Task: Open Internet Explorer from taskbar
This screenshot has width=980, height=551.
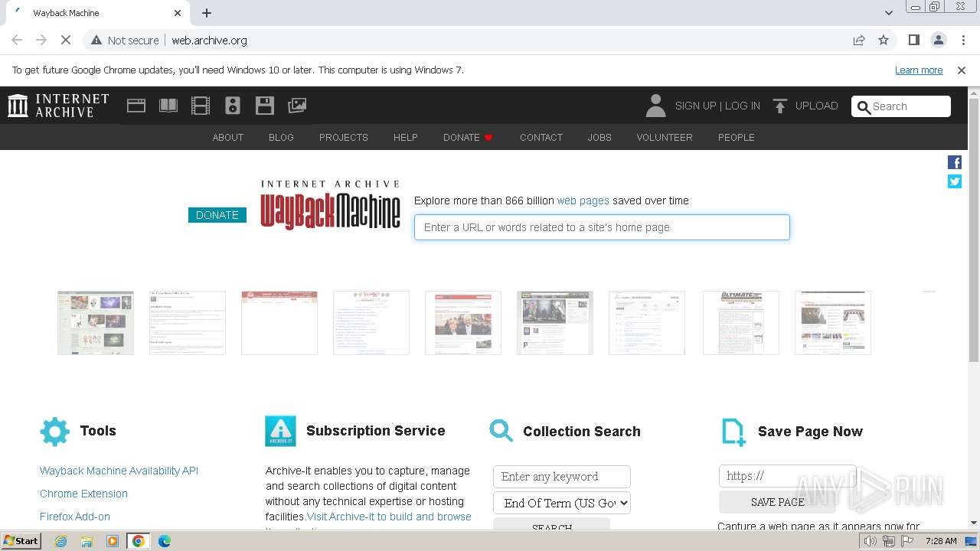Action: (x=61, y=541)
